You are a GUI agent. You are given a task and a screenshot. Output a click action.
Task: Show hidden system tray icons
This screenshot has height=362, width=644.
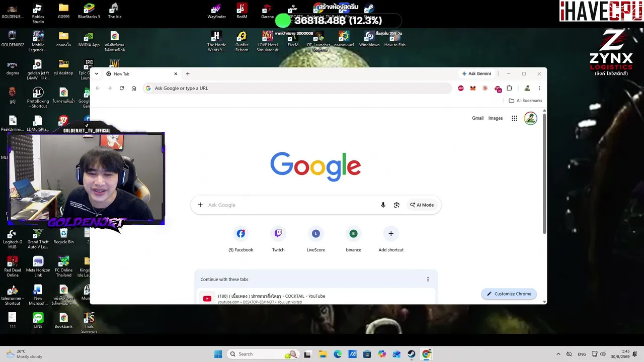558,354
